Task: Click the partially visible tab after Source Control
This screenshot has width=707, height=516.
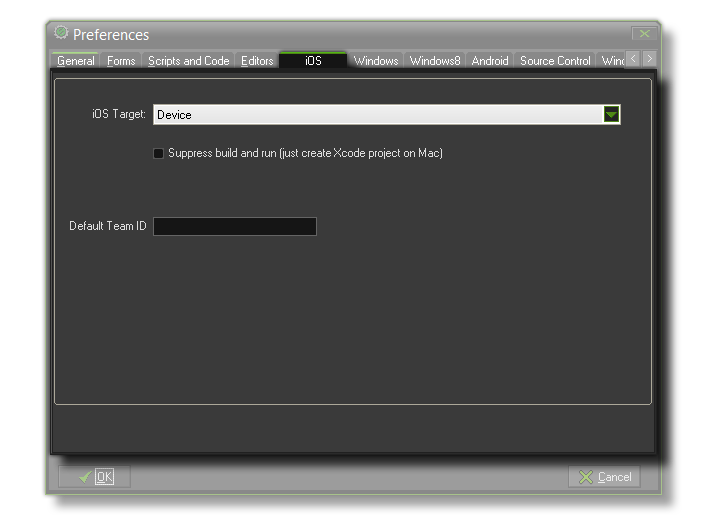Action: (x=611, y=61)
